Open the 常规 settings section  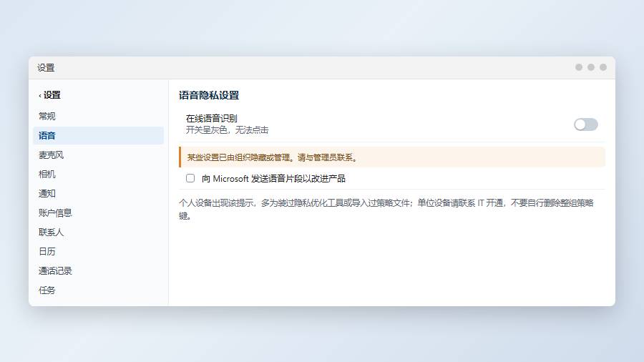98,116
